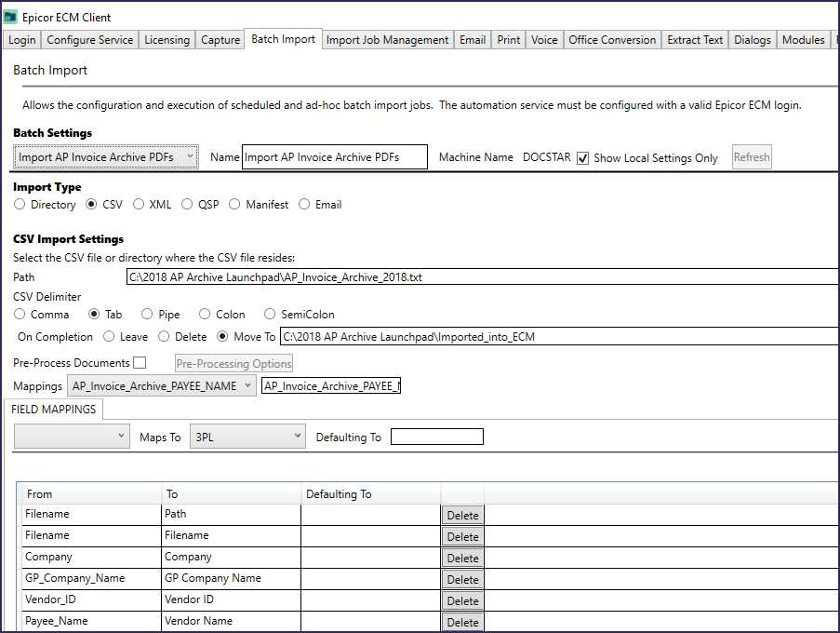Screen dimensions: 840x633
Task: Edit the mapping name text field
Action: tap(331, 386)
